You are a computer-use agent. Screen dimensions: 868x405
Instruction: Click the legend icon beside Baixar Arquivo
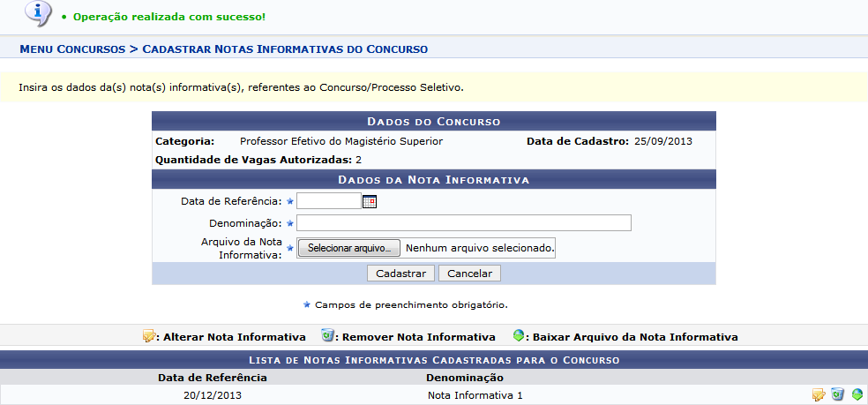coord(520,336)
